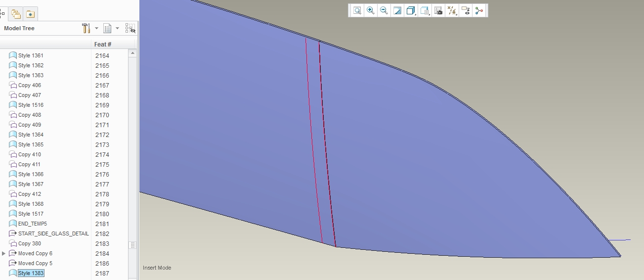
Task: Select Style 1517 in the tree
Action: (x=31, y=214)
